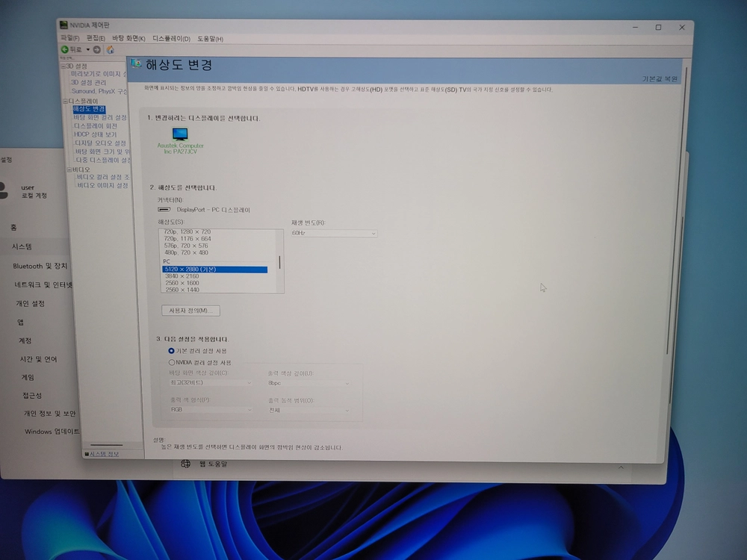The width and height of the screenshot is (747, 560).
Task: Open the 재생 빈도 60Hz dropdown
Action: click(334, 233)
